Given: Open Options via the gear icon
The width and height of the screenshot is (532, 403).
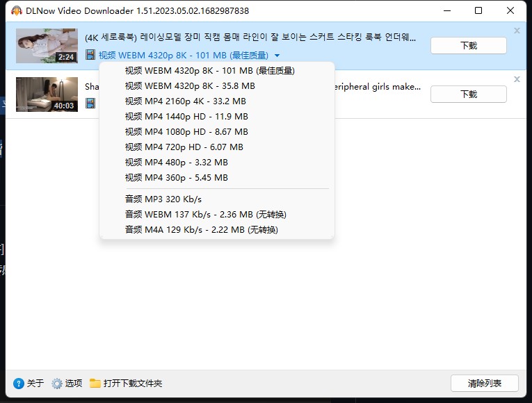Looking at the screenshot, I should (x=56, y=384).
